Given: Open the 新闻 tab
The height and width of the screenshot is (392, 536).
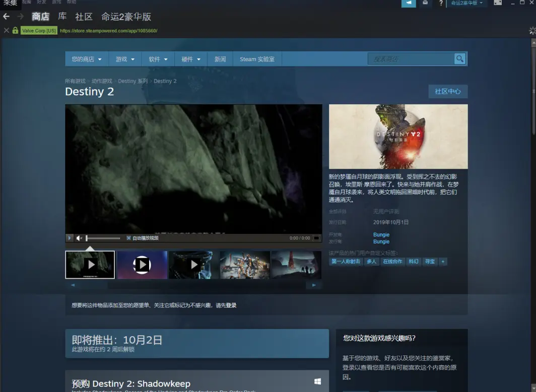Looking at the screenshot, I should [220, 59].
